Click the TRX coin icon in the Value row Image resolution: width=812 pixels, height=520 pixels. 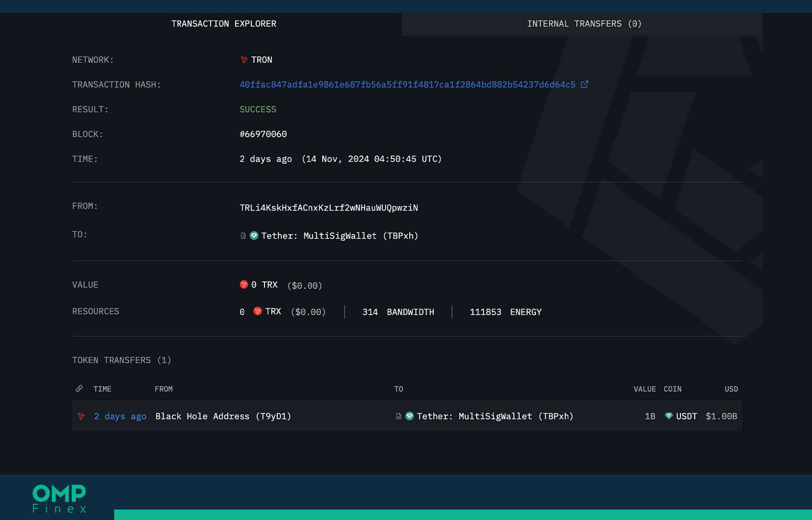click(244, 284)
